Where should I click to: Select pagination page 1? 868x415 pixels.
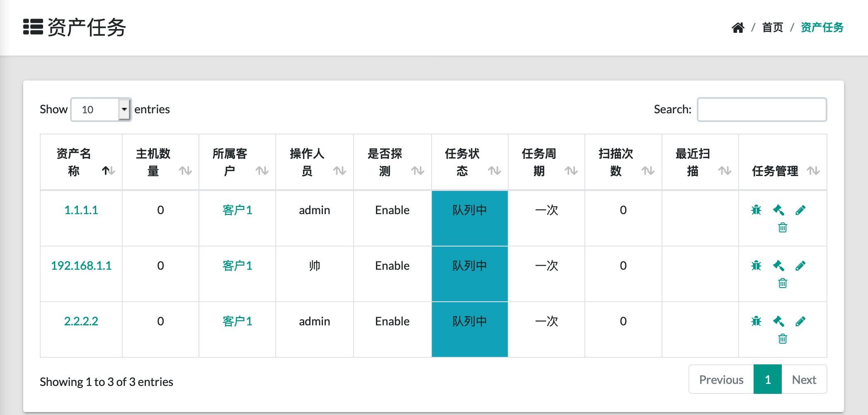click(768, 379)
